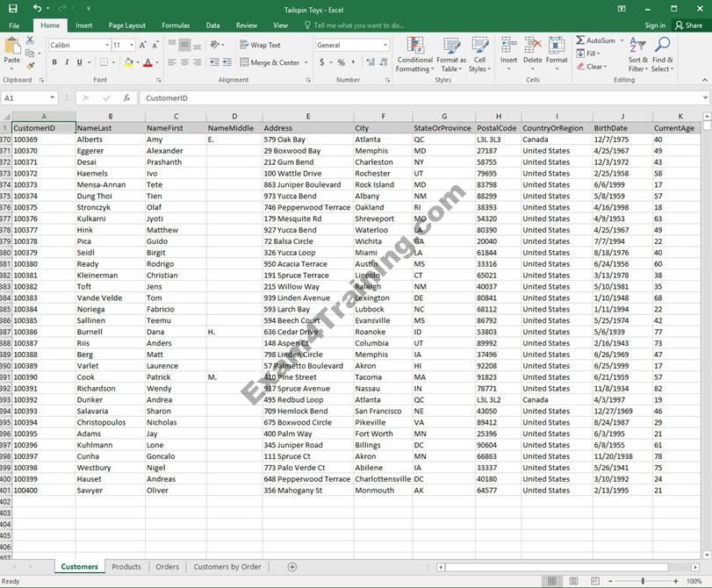
Task: Click the Format as Table icon
Action: tap(450, 53)
